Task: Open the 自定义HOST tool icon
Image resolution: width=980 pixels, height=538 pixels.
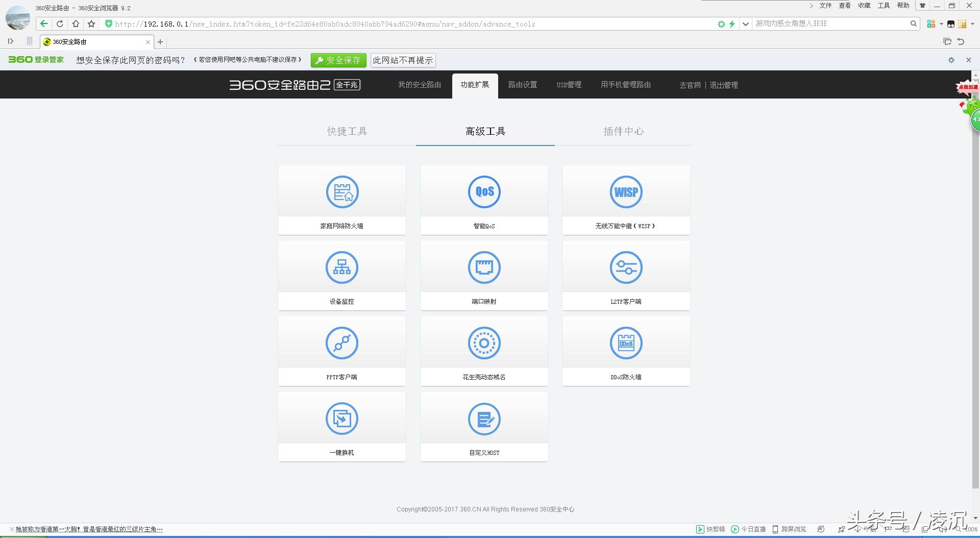Action: 484,419
